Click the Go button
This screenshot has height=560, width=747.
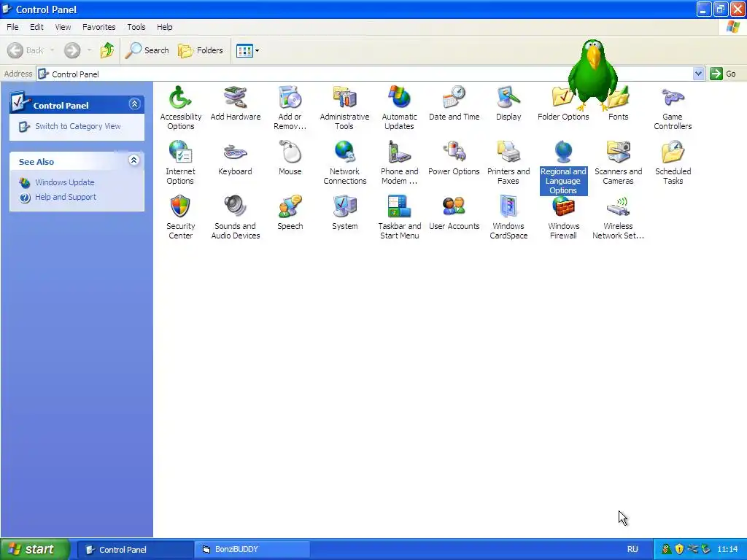tap(723, 74)
